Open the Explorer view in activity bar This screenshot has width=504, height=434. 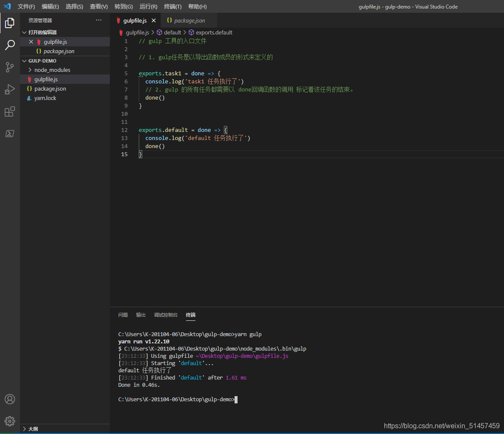click(10, 23)
